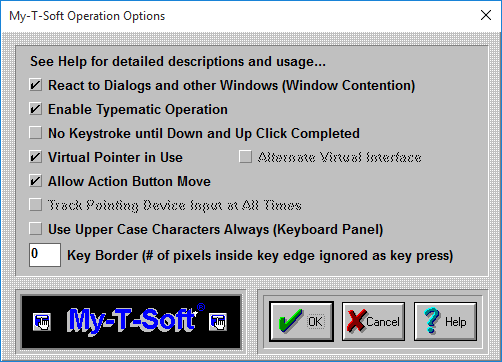Viewport: 502px width, 362px height.
Task: Enable No Keystroke until Down and Up Click
Action: point(35,133)
